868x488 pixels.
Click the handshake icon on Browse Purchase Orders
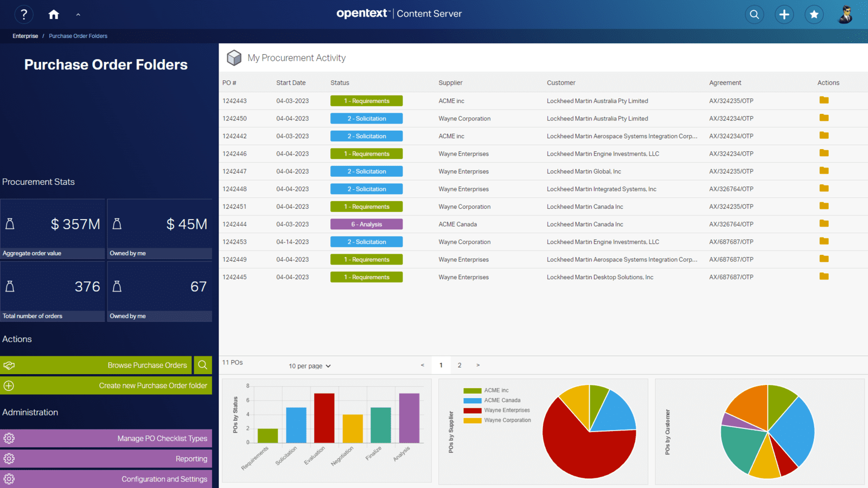[x=9, y=365]
